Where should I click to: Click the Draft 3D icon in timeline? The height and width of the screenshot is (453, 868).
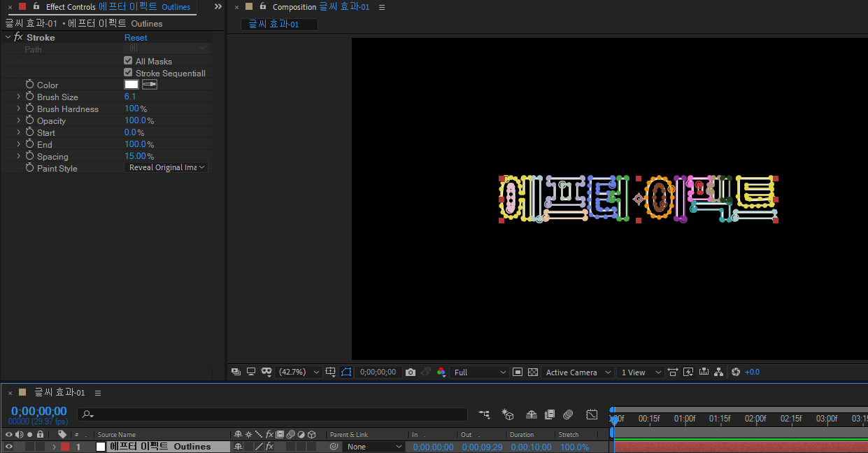tap(508, 414)
